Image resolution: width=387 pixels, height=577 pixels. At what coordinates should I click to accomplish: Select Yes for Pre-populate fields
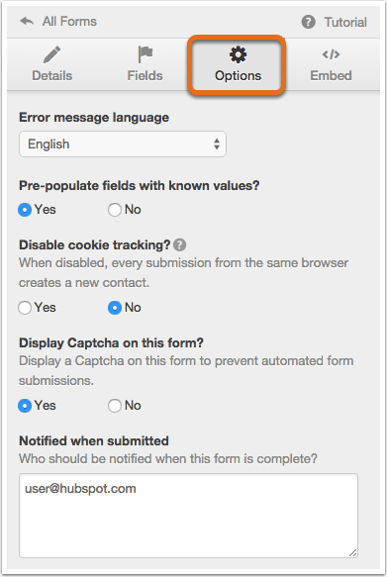click(25, 210)
